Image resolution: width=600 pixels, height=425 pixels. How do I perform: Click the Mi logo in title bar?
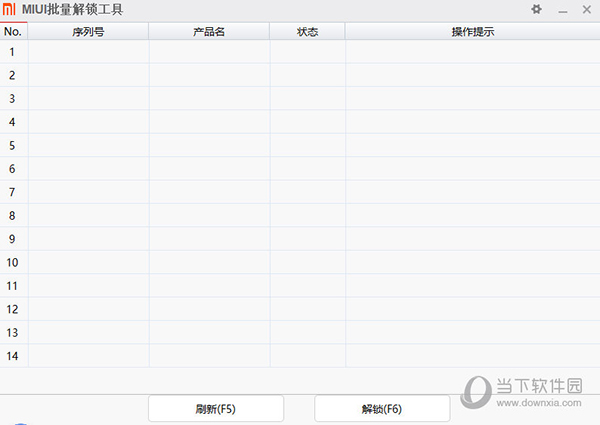click(x=9, y=10)
